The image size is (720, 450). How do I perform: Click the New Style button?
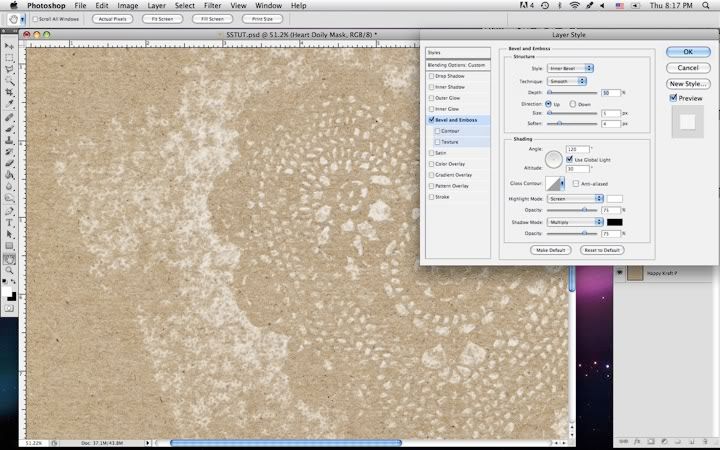(688, 84)
